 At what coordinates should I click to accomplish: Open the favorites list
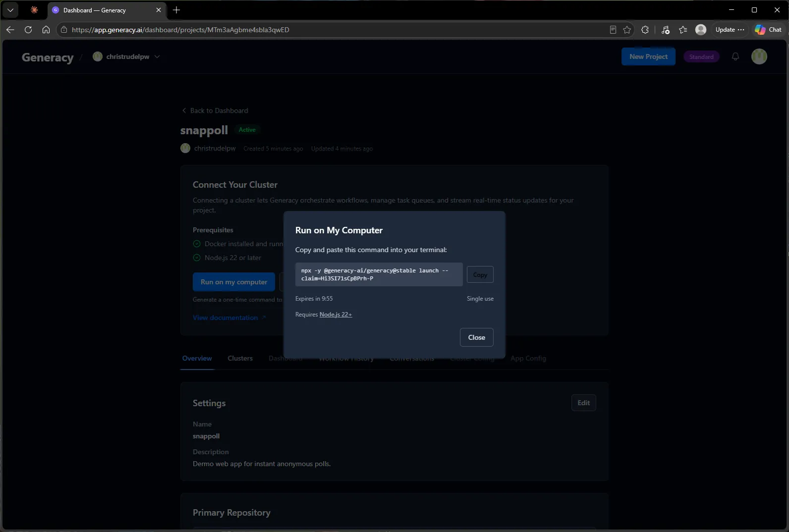click(x=683, y=30)
